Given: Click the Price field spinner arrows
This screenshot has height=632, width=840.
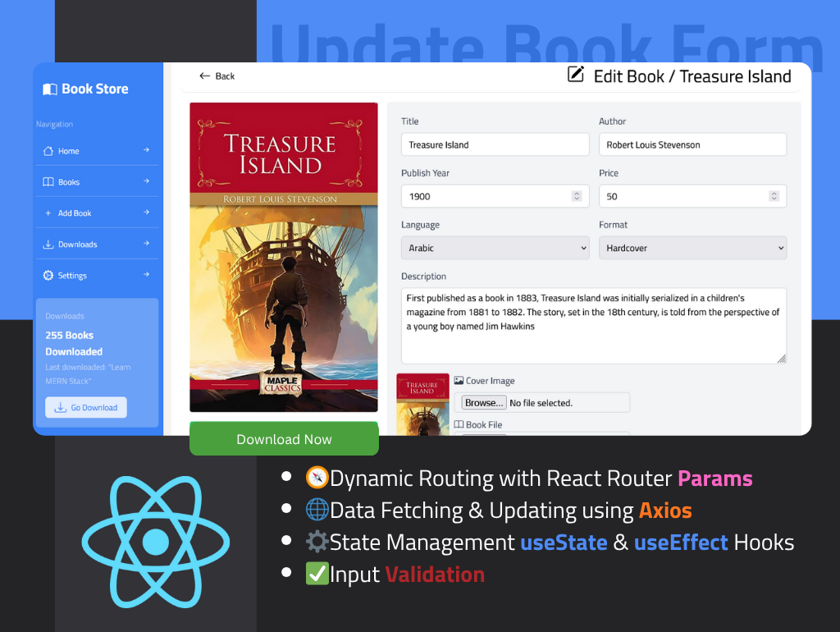Looking at the screenshot, I should (x=774, y=196).
